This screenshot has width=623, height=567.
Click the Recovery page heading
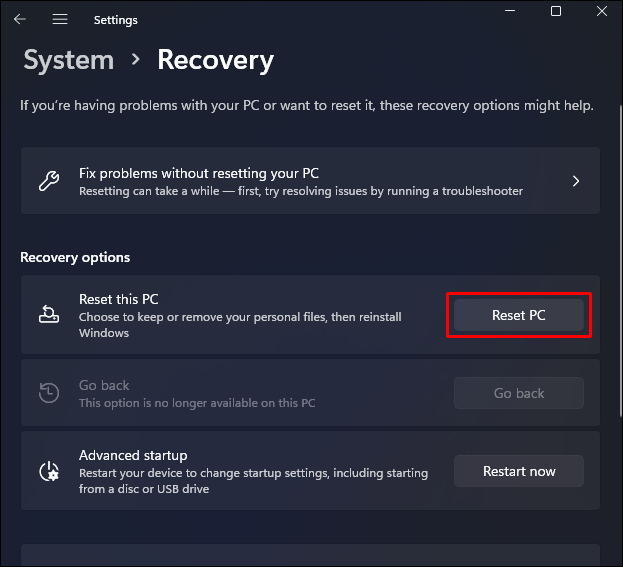click(x=215, y=60)
